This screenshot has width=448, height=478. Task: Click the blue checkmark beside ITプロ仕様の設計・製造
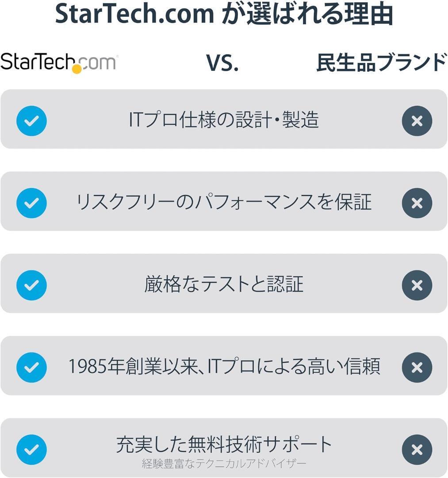click(x=31, y=120)
